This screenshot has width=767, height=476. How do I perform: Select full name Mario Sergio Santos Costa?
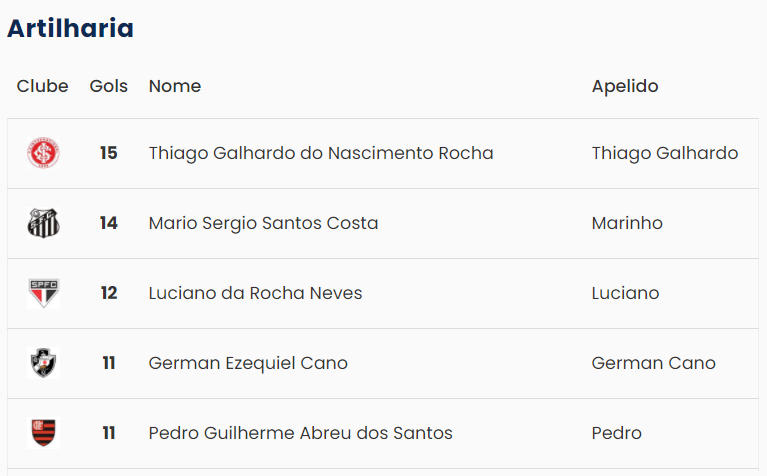pos(263,223)
